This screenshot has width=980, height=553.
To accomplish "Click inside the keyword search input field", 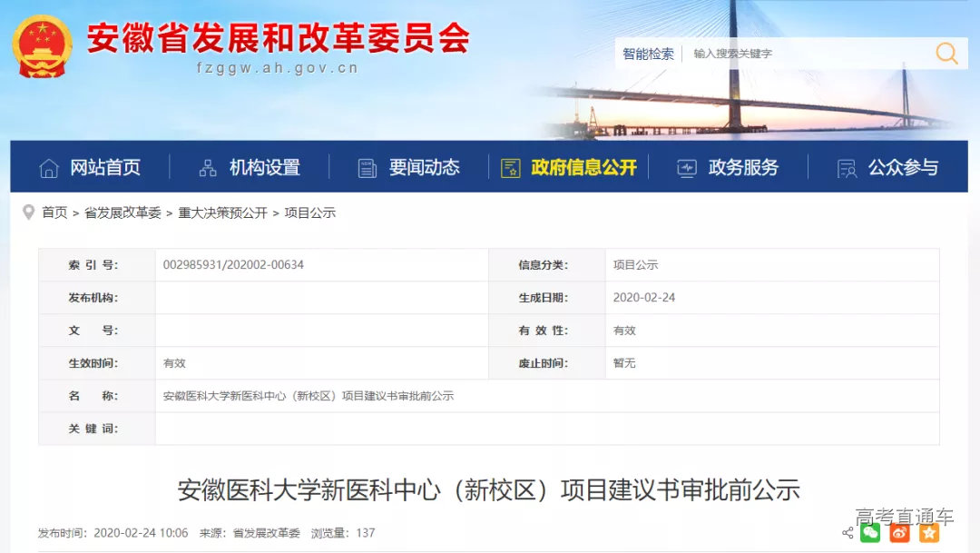I will click(799, 53).
